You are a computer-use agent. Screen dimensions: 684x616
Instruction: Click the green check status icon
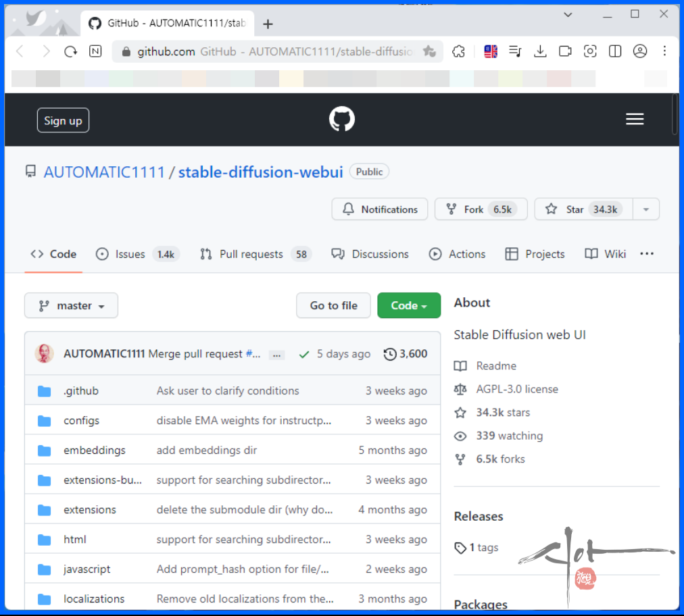304,355
